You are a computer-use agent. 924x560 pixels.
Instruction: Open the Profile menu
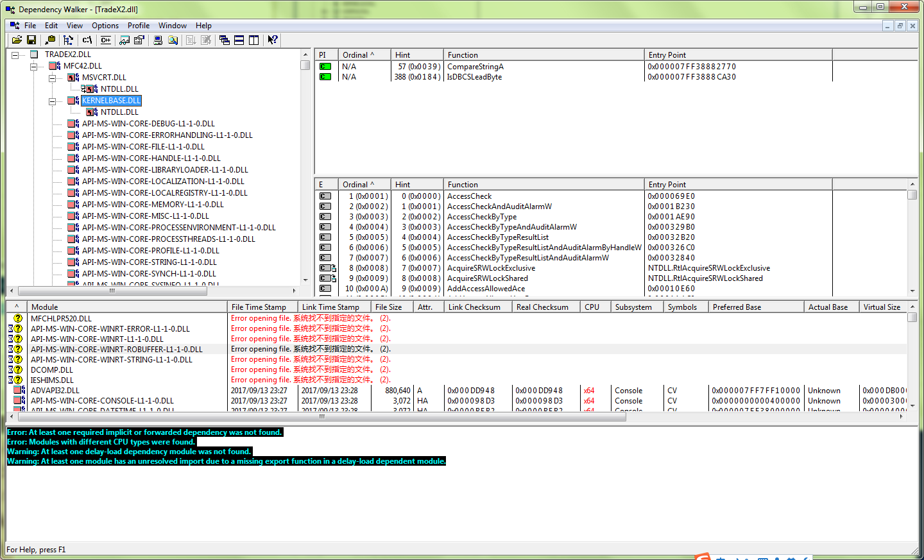tap(138, 26)
